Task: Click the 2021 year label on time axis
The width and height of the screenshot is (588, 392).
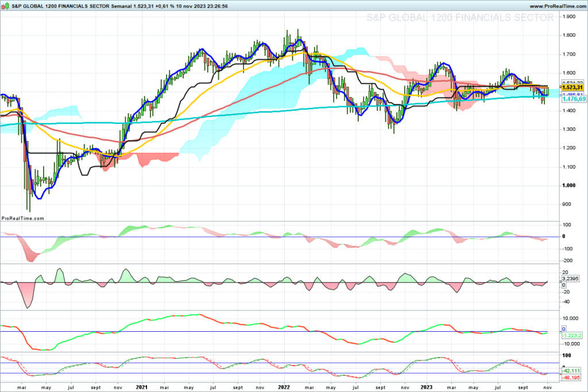Action: [x=142, y=387]
